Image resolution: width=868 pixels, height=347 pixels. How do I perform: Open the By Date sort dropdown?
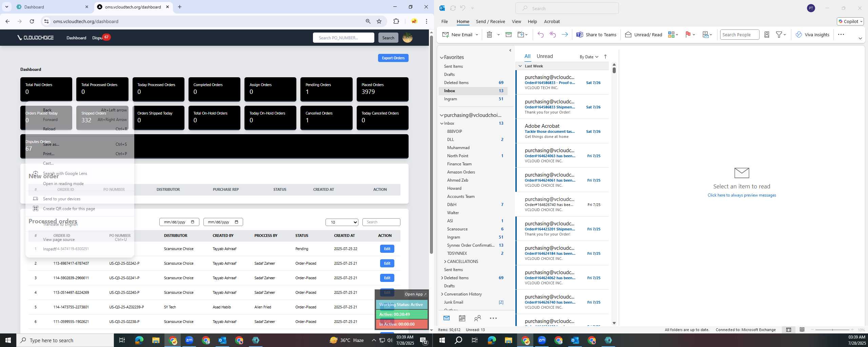click(x=589, y=57)
